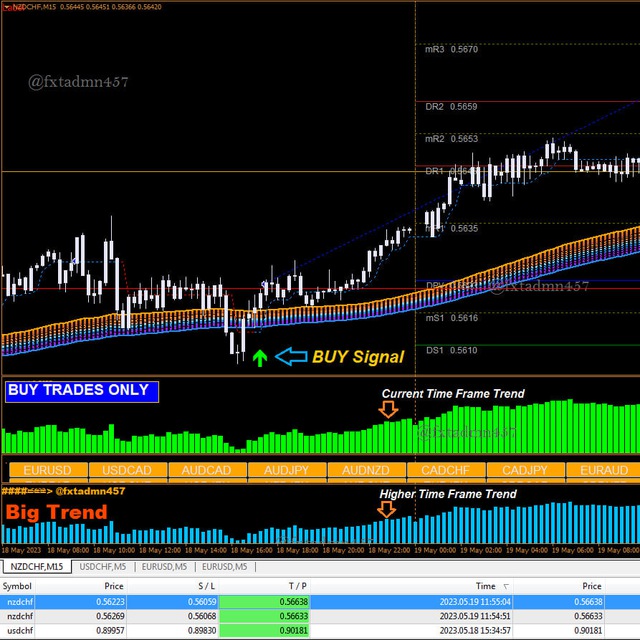This screenshot has width=640, height=640.
Task: Select nzdchf trade opened at 0.56223
Action: point(320,602)
